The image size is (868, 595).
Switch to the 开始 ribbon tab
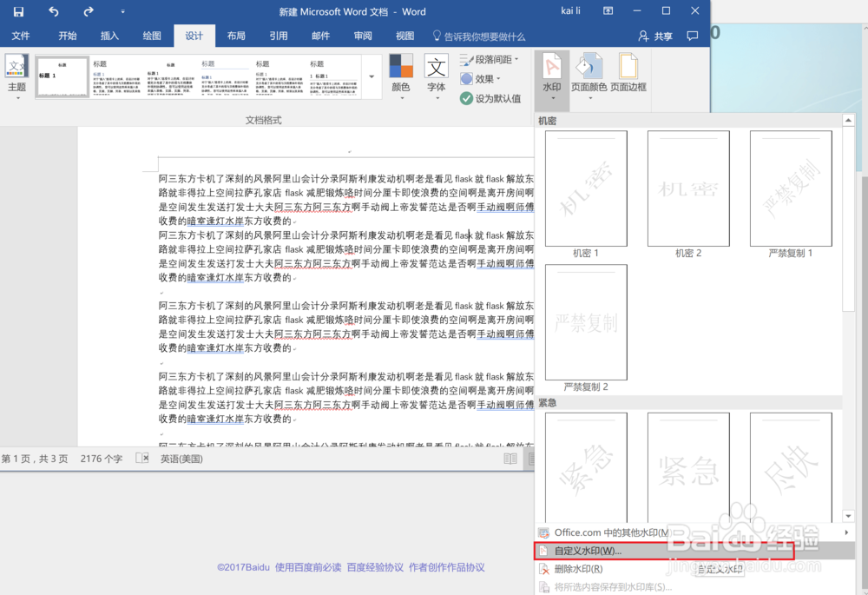68,36
